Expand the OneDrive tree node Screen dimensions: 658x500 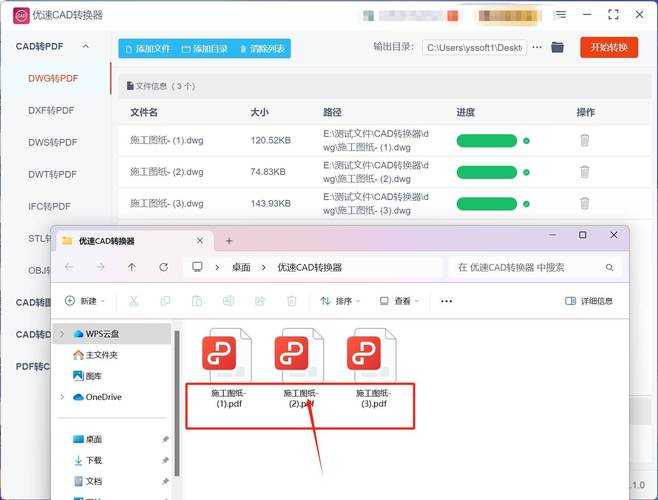(x=64, y=397)
